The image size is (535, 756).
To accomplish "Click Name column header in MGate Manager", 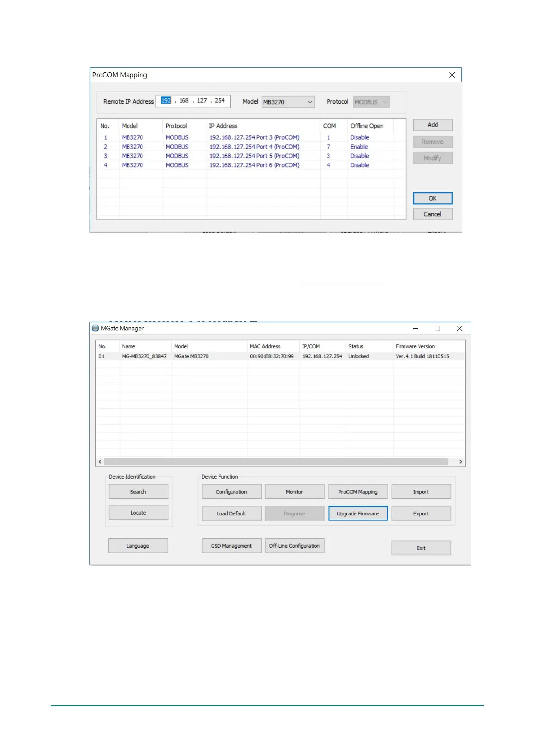I will tap(146, 347).
